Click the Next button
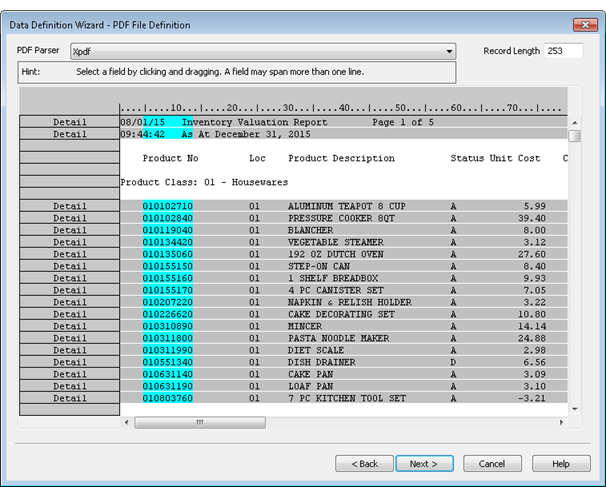Screen dimensions: 606x487 click(x=424, y=464)
